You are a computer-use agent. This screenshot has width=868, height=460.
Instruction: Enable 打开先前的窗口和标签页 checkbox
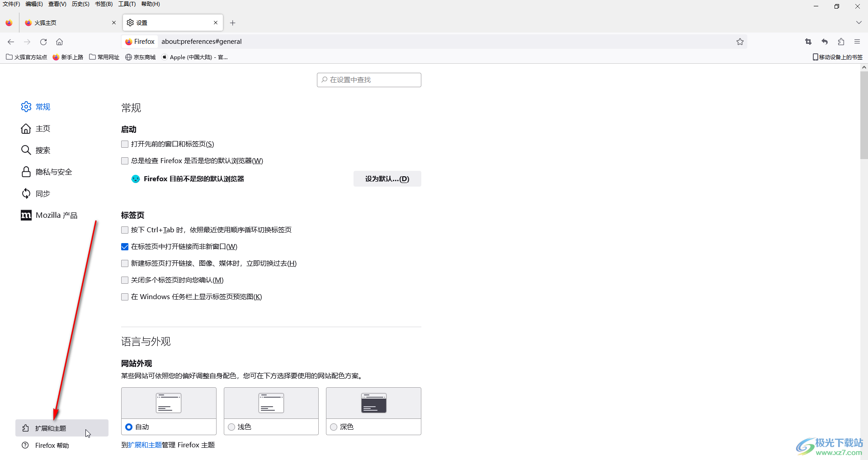point(125,144)
